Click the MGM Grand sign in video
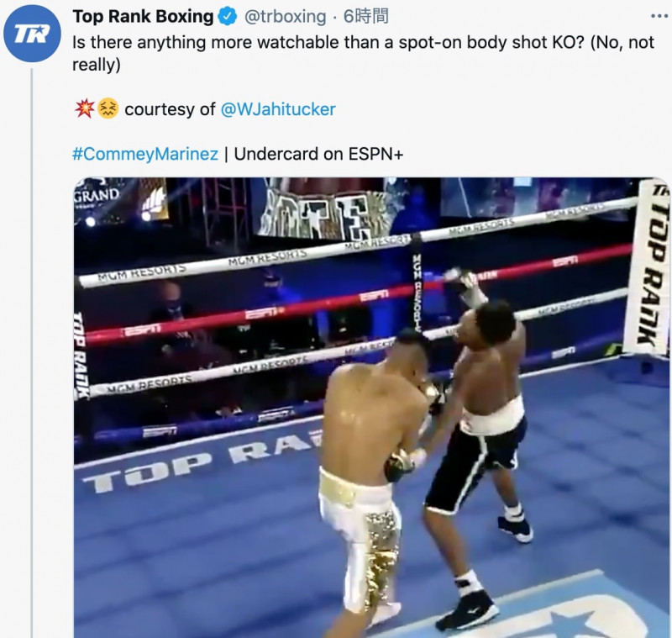672x638 pixels. coord(97,195)
